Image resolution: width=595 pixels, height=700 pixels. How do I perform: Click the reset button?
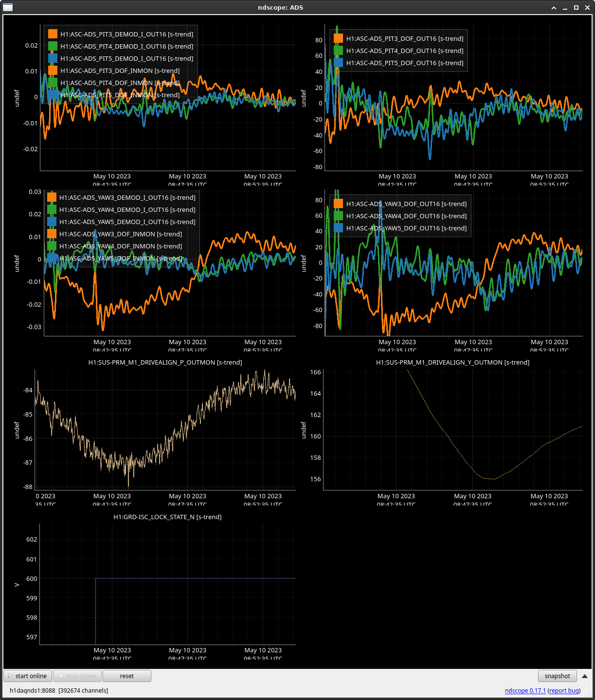pos(126,676)
